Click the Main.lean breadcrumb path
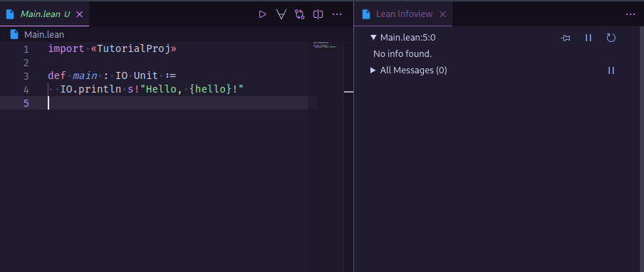Screen dimensions: 644x272 pos(44,34)
